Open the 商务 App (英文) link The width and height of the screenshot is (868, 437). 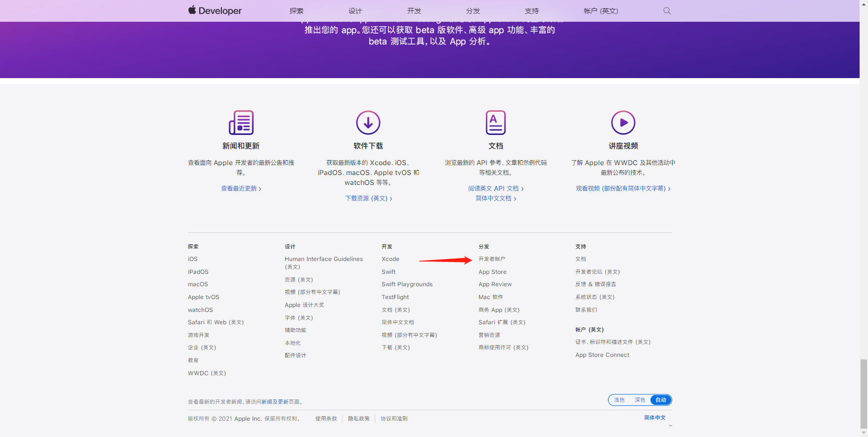point(499,310)
